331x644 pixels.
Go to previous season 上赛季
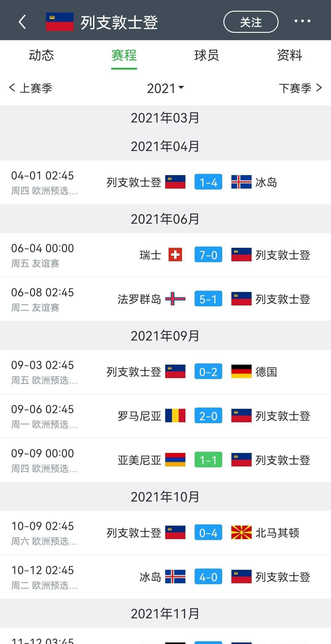(31, 88)
